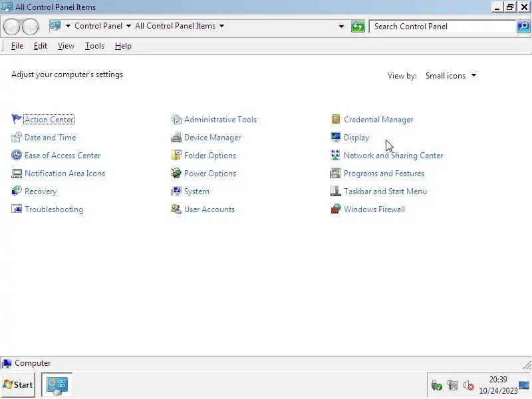Screen dimensions: 532x399
Task: Click the Ease of Access Center link
Action: [x=63, y=156]
